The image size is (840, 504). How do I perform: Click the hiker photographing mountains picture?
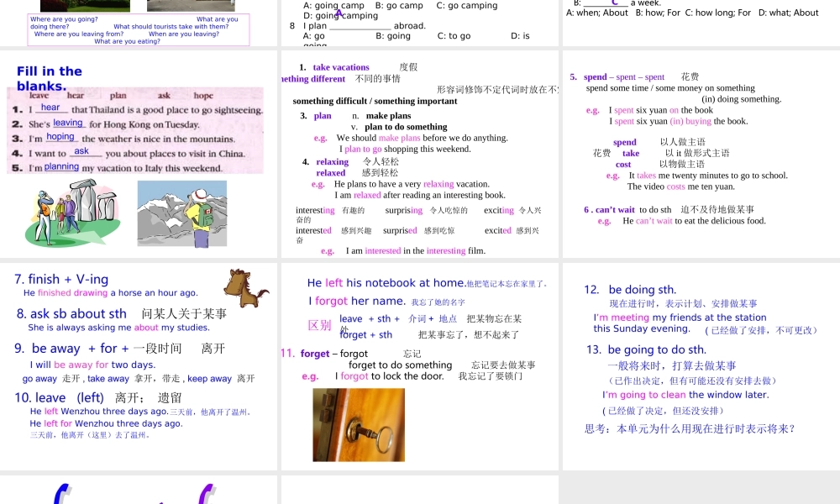pos(182,213)
